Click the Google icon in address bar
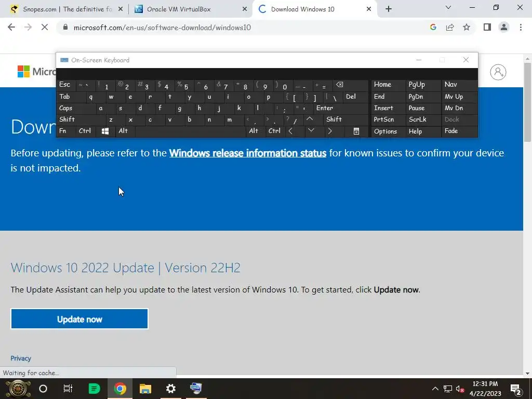This screenshot has height=399, width=532. [433, 28]
